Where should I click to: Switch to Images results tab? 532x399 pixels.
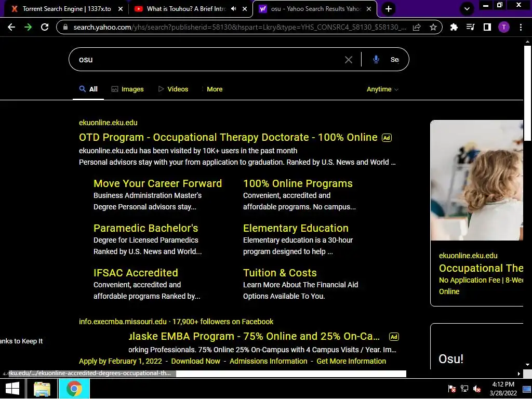pyautogui.click(x=128, y=89)
